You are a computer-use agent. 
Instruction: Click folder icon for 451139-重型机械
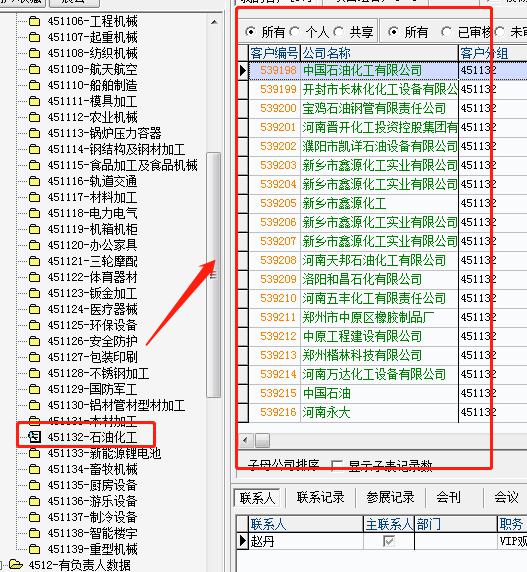click(x=34, y=549)
